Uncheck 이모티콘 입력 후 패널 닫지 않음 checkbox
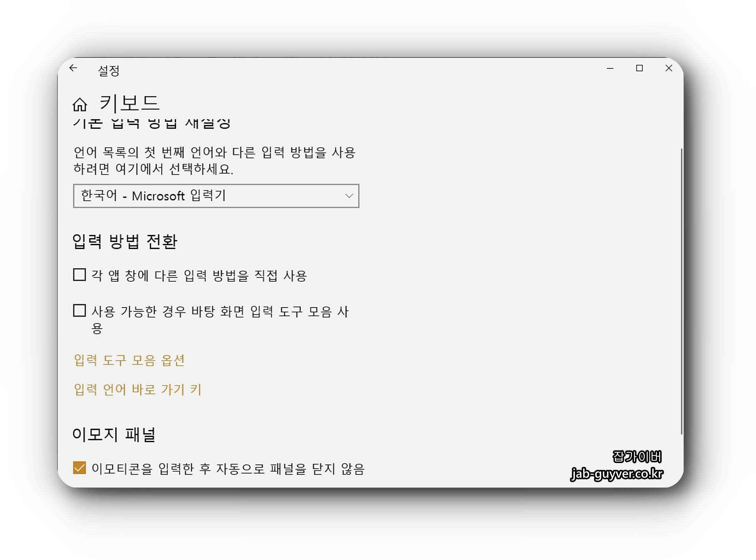This screenshot has width=756, height=560. [x=79, y=468]
